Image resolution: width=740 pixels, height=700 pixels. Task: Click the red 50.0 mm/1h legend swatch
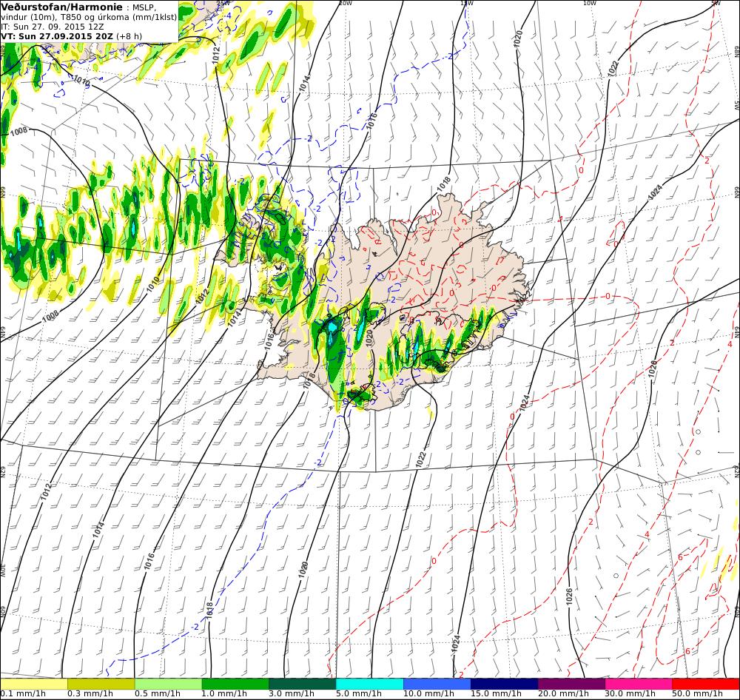[706, 684]
